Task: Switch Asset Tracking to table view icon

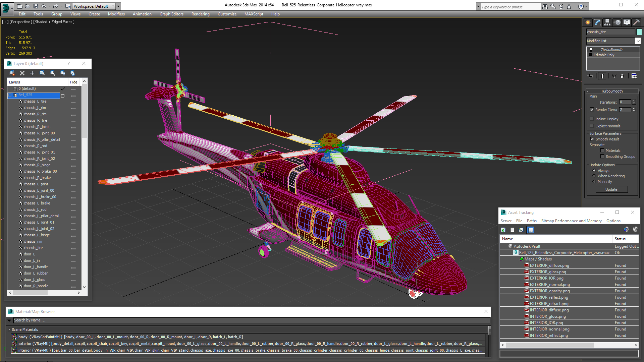Action: (530, 230)
